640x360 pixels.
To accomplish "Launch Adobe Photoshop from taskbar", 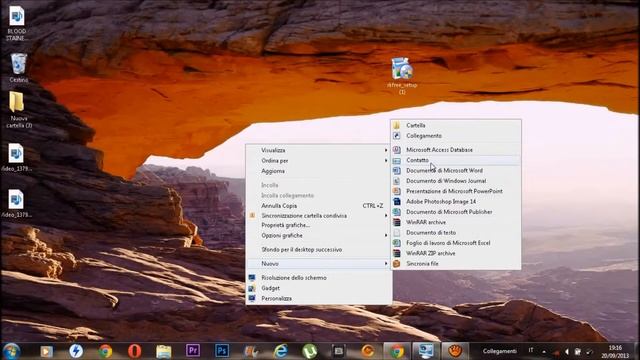I will coord(222,351).
